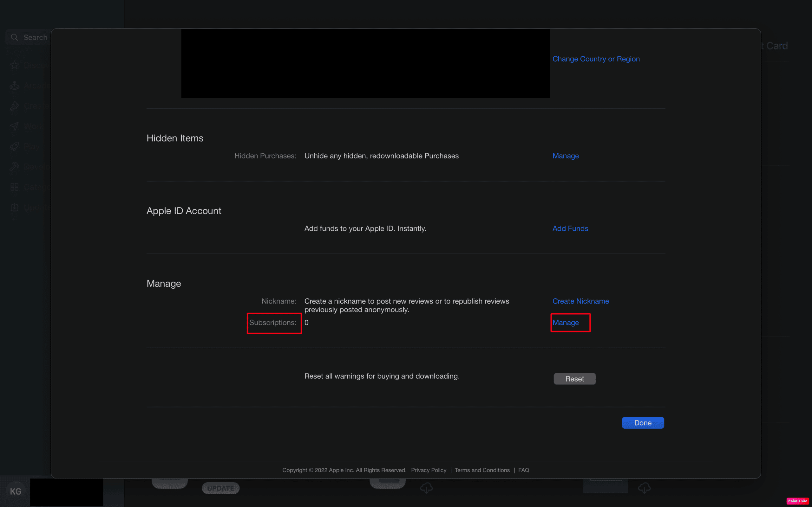Click Change Country or Region option

pyautogui.click(x=596, y=58)
